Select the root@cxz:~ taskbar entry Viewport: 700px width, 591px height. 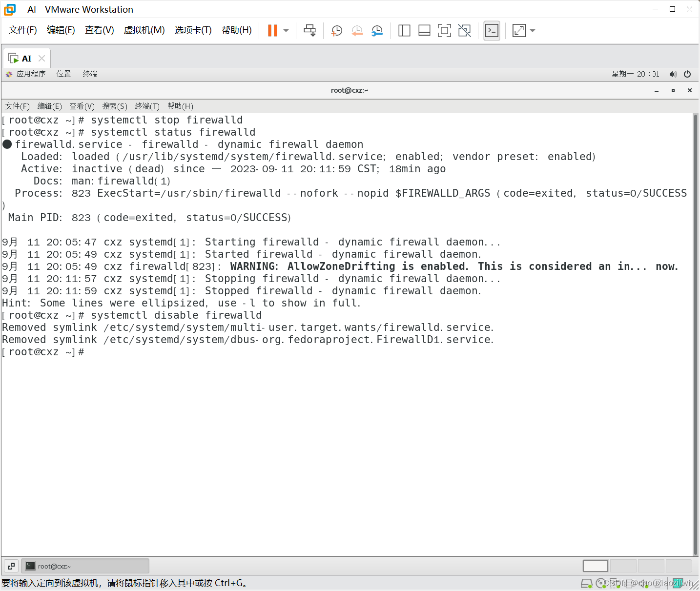(85, 566)
